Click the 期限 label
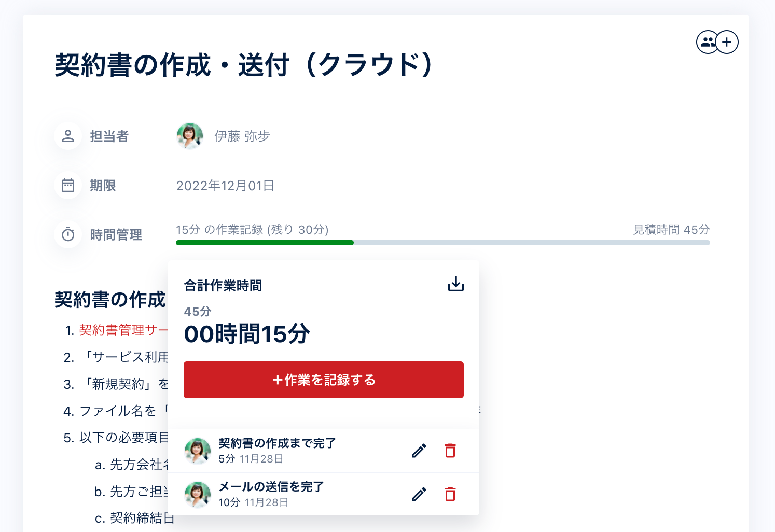Screen dimensions: 775x532 coord(103,186)
